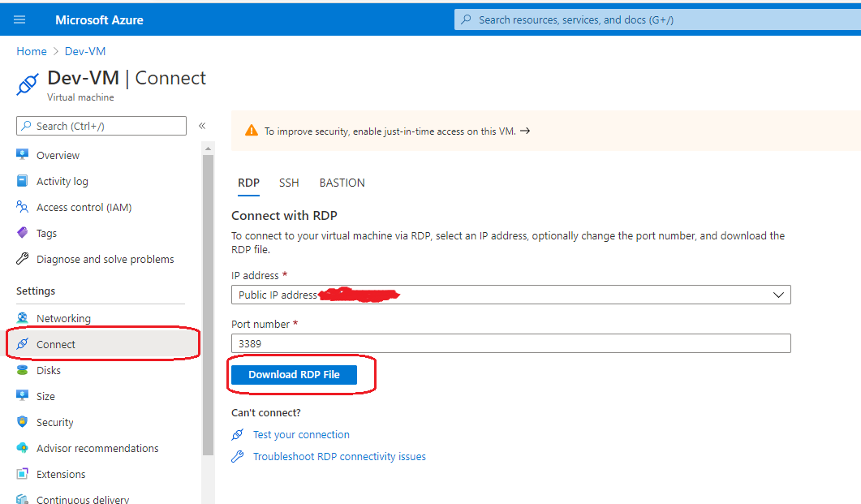The image size is (861, 504).
Task: Click the Size monitor icon
Action: click(x=22, y=395)
